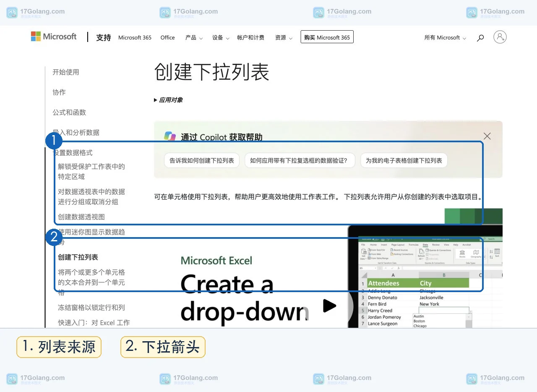
Task: Open 开始使用 in the sidebar
Action: [65, 72]
